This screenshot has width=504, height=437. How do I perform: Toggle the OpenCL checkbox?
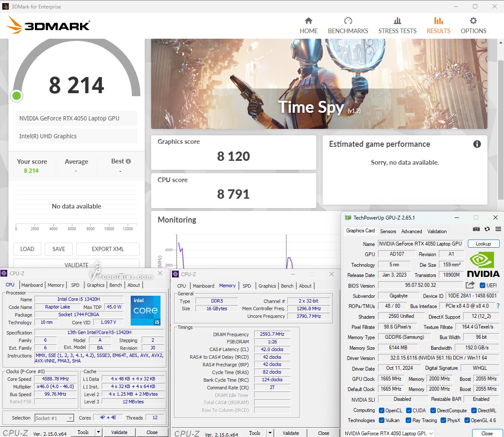click(381, 410)
